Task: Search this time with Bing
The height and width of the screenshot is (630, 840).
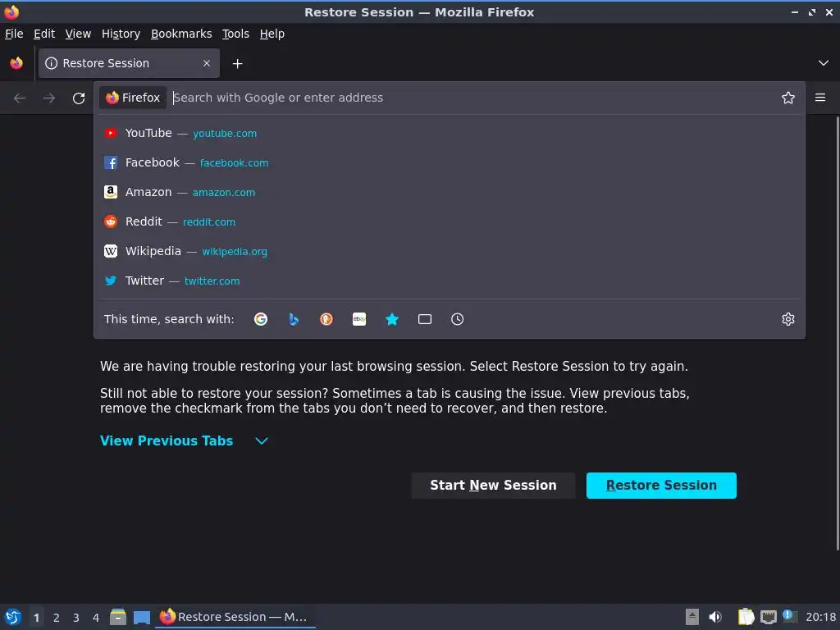Action: [294, 319]
